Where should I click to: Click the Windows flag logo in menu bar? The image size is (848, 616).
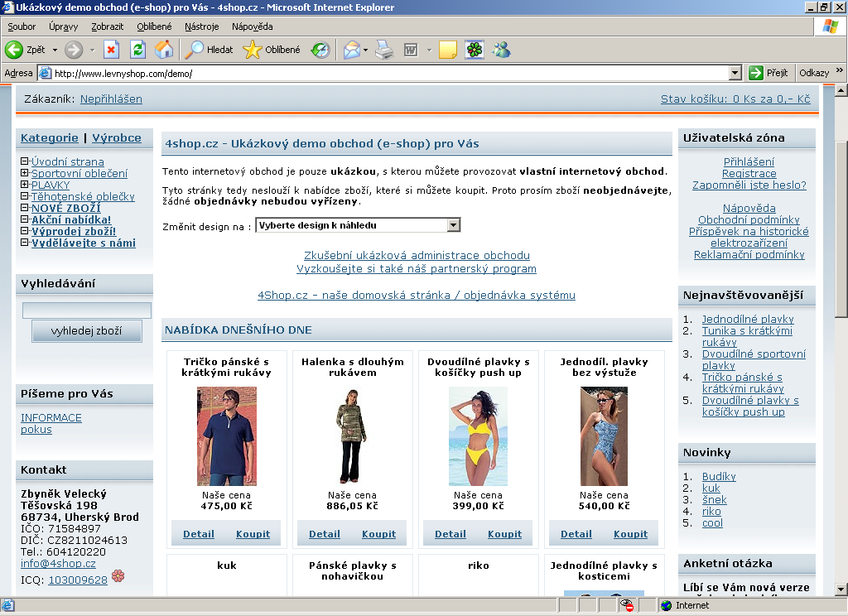coord(830,26)
